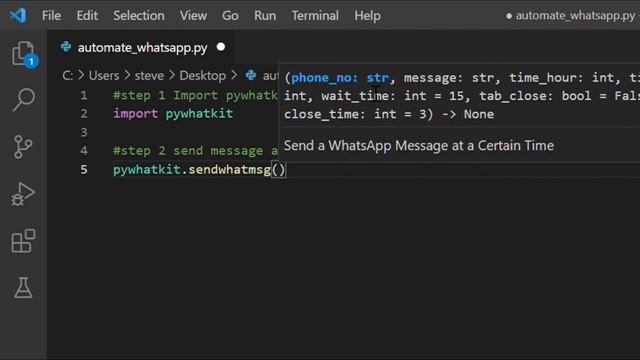The image size is (640, 360).
Task: Click 'pywhatkit' on line 5
Action: 147,169
